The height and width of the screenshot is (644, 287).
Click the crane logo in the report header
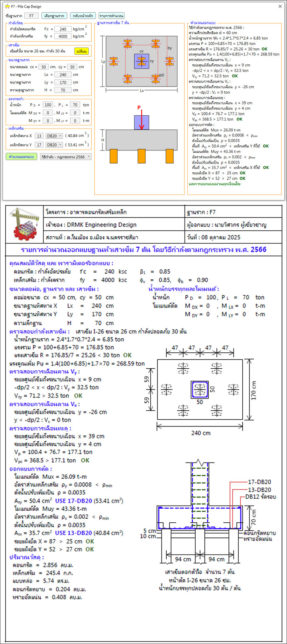(25, 224)
